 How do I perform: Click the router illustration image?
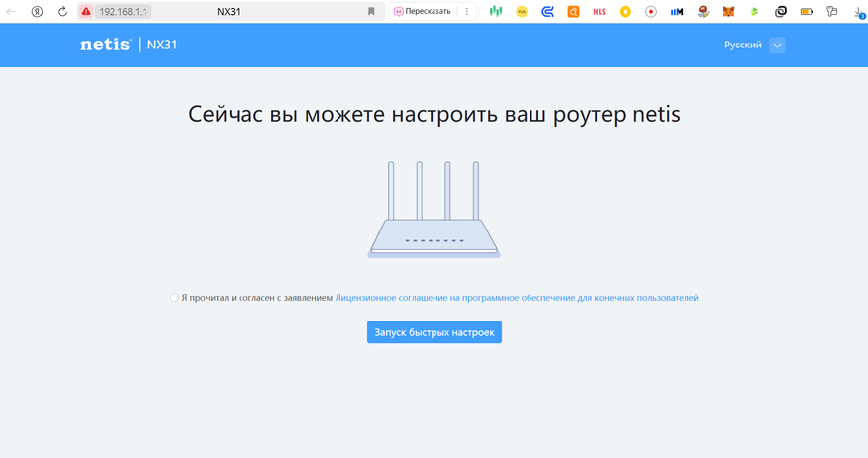[434, 210]
